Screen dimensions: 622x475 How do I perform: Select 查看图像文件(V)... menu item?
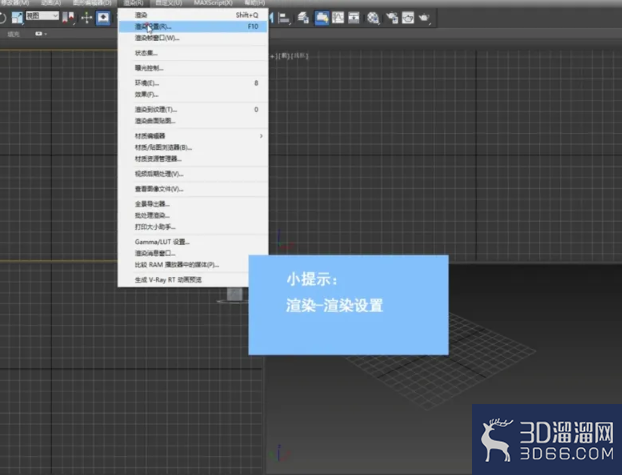coord(193,189)
